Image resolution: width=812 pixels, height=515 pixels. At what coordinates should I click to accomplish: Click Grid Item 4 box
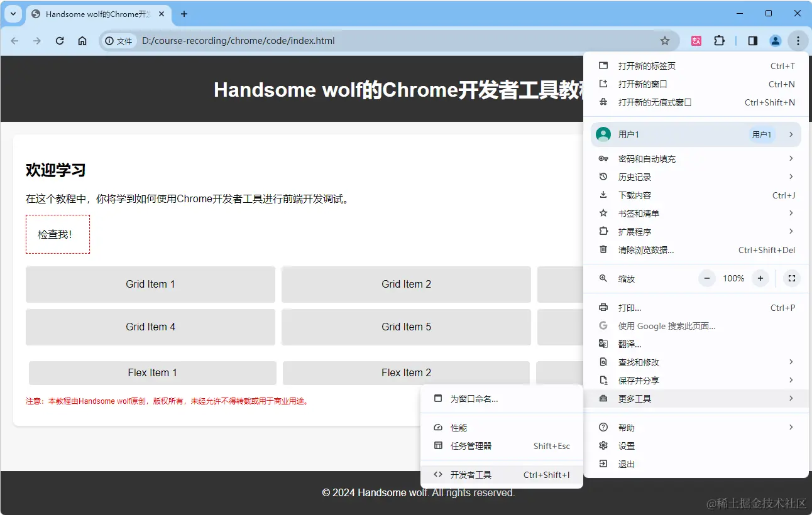pyautogui.click(x=150, y=327)
